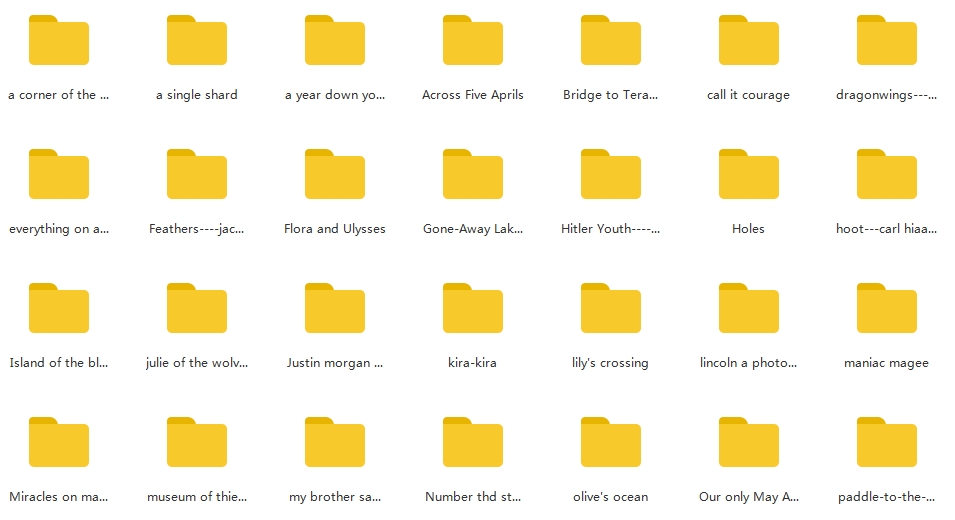
Task: Click the 'Miracles on ma...' name label
Action: click(58, 497)
